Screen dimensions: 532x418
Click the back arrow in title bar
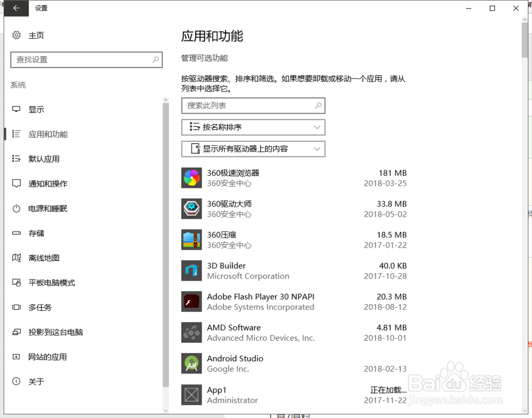16,8
